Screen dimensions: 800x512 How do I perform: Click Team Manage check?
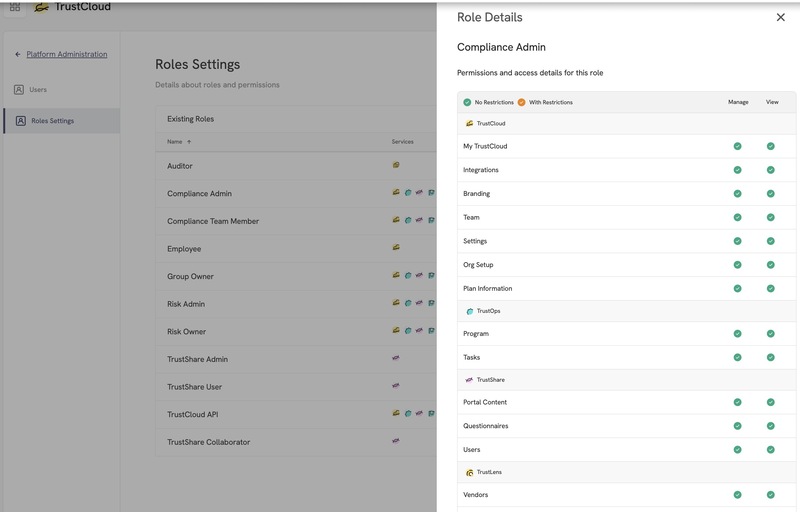[737, 217]
